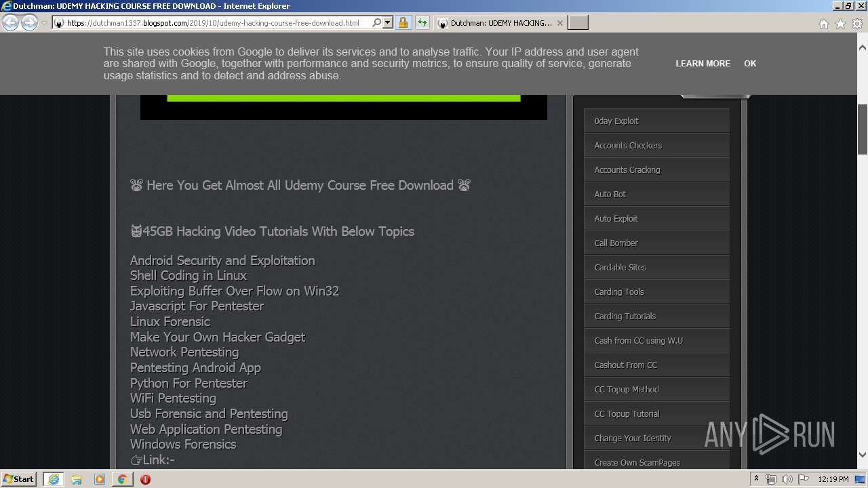868x488 pixels.
Task: Click the scrollbar up arrow
Action: [863, 48]
